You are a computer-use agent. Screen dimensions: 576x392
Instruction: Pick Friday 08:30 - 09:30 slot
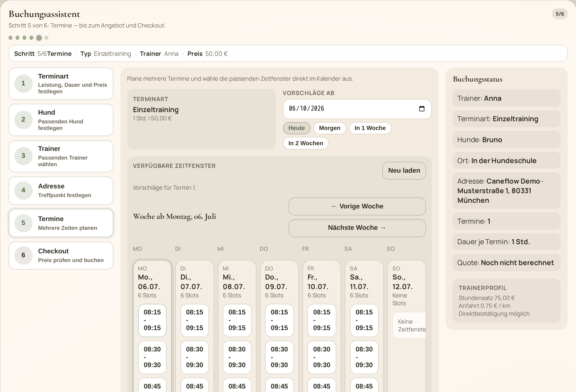coord(322,357)
